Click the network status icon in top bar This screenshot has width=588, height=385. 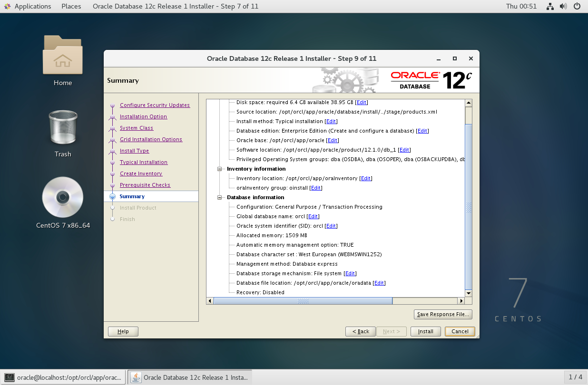550,6
